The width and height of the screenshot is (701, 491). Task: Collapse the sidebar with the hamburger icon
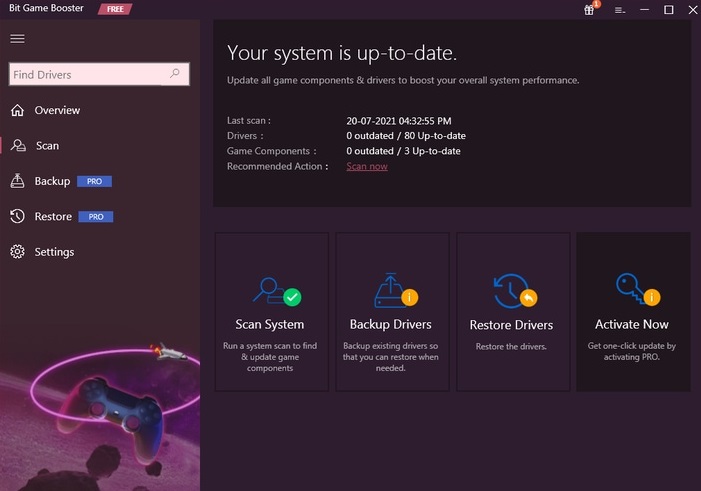pyautogui.click(x=17, y=39)
